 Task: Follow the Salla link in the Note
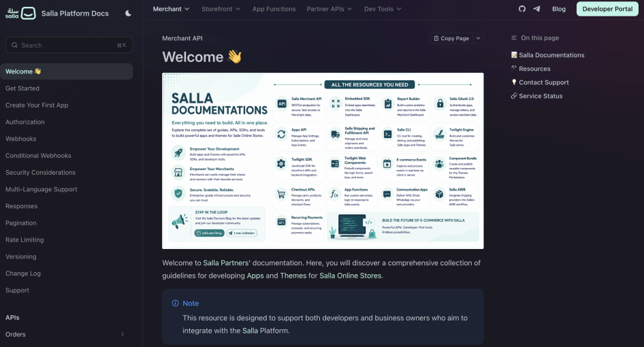(x=250, y=331)
